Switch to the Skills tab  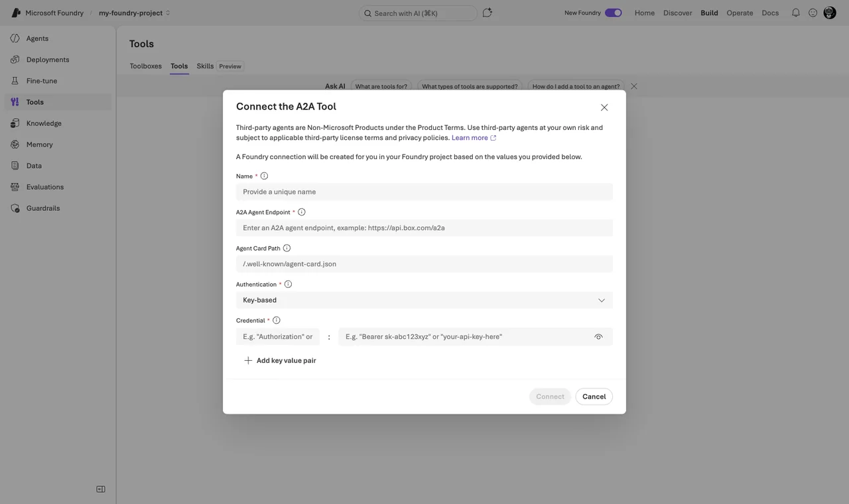point(205,66)
